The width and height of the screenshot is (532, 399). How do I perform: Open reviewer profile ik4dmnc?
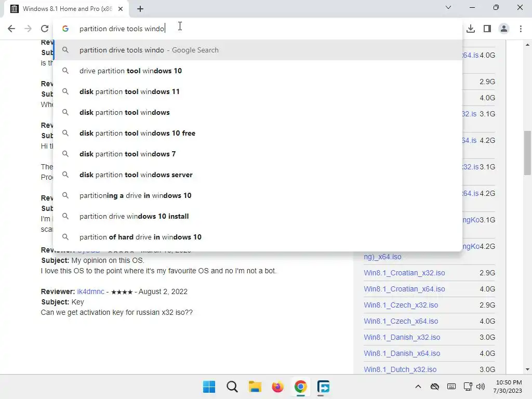click(90, 291)
